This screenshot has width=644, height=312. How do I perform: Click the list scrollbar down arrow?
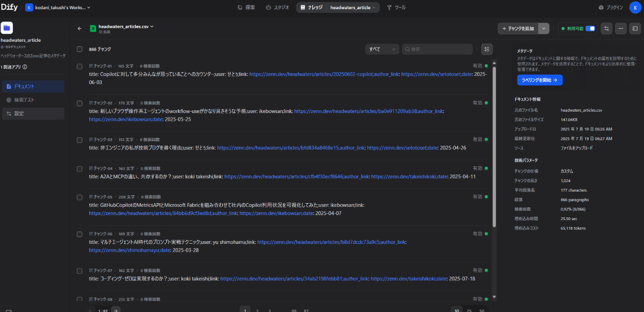click(x=494, y=297)
